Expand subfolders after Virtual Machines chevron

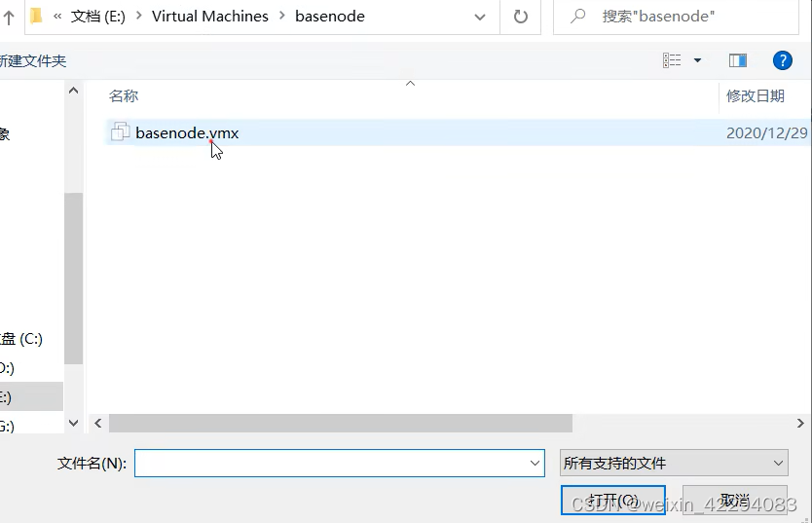(x=281, y=16)
